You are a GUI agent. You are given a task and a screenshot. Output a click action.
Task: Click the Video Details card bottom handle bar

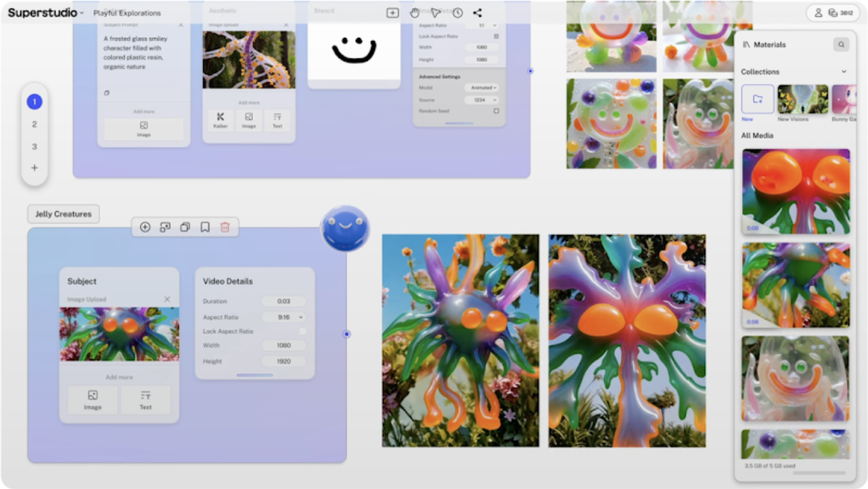point(255,374)
